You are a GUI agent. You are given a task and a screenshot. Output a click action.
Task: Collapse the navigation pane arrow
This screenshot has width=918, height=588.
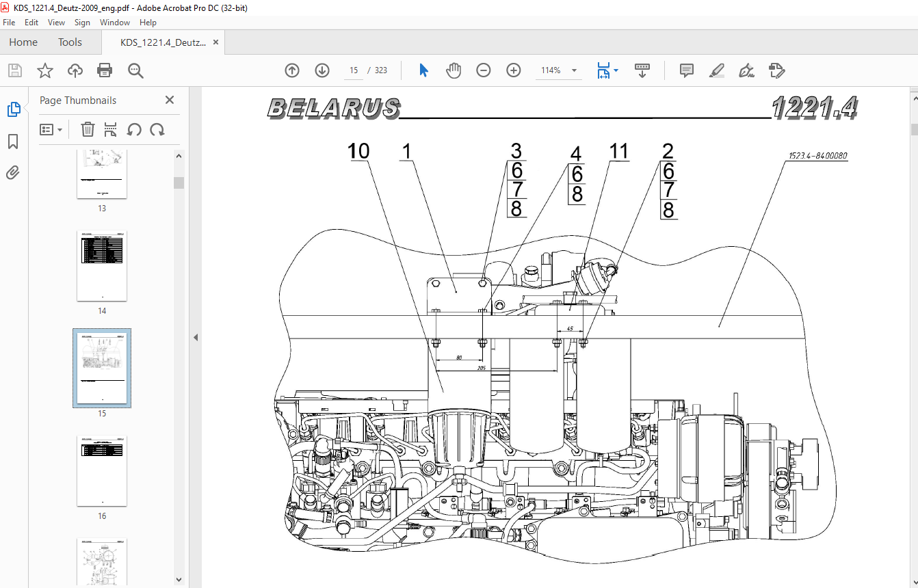point(195,337)
